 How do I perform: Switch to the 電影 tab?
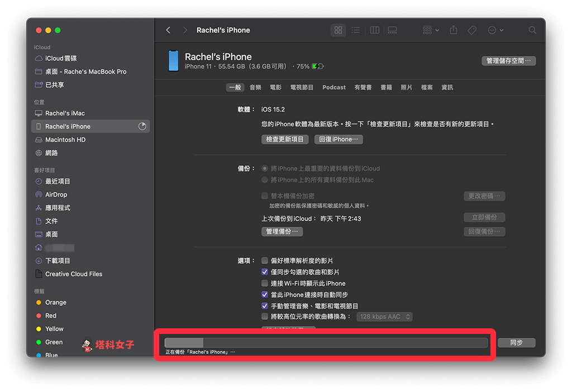click(275, 87)
